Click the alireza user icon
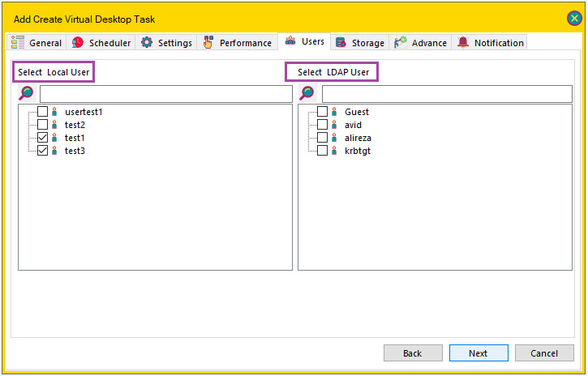The image size is (588, 376). tap(334, 138)
